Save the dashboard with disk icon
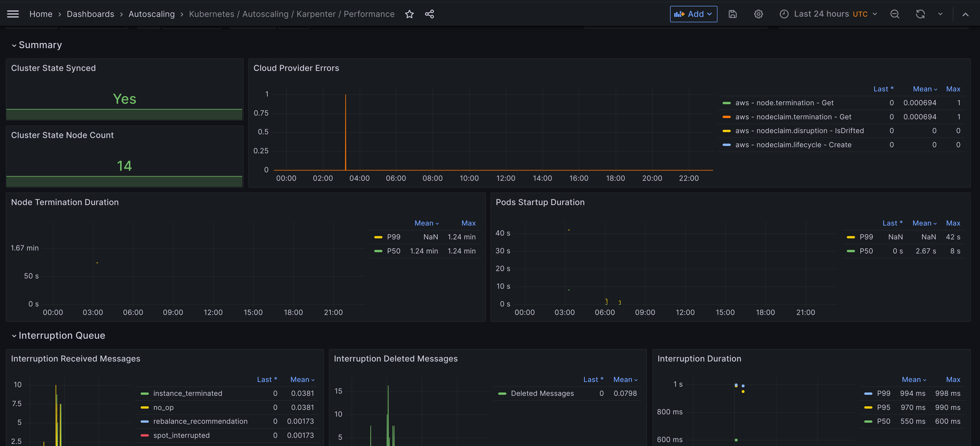 click(x=733, y=14)
